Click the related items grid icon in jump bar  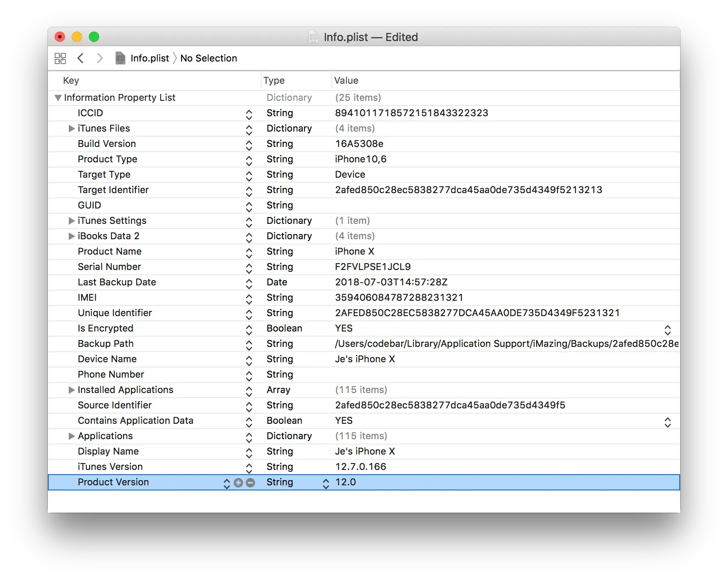pos(60,58)
